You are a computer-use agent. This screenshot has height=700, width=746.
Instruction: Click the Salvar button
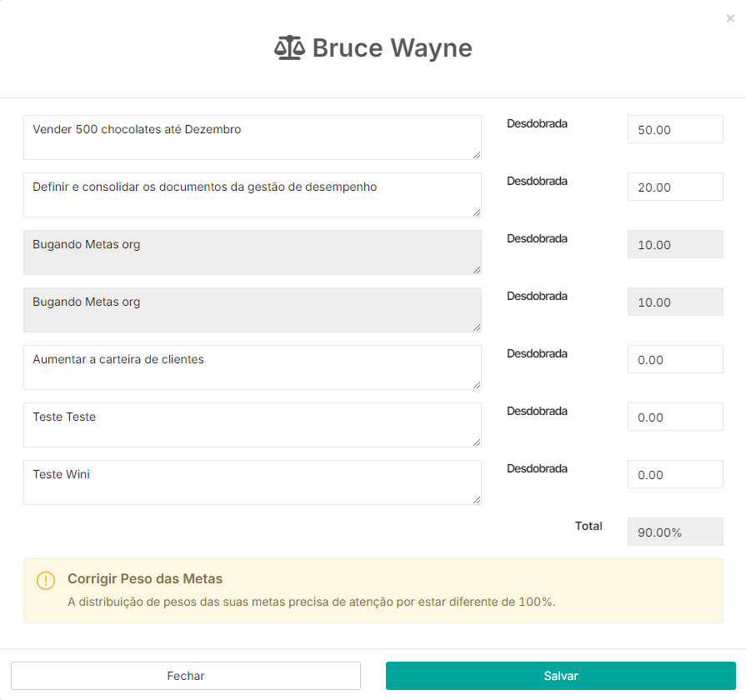tap(560, 676)
